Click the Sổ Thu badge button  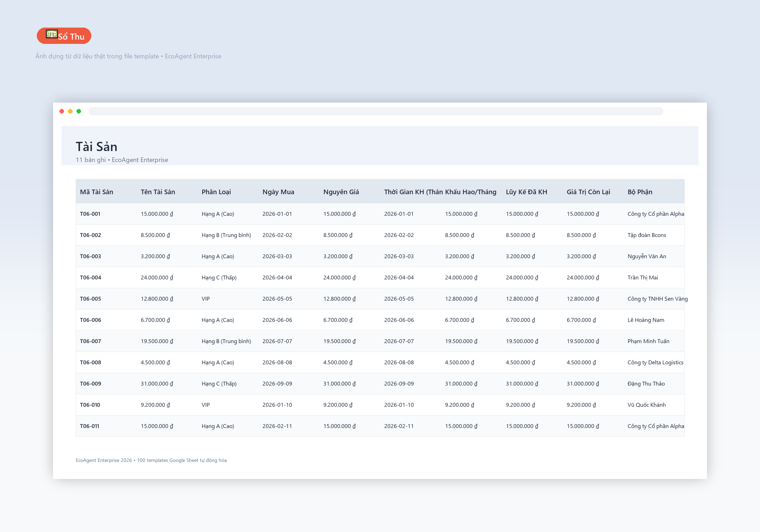click(64, 36)
